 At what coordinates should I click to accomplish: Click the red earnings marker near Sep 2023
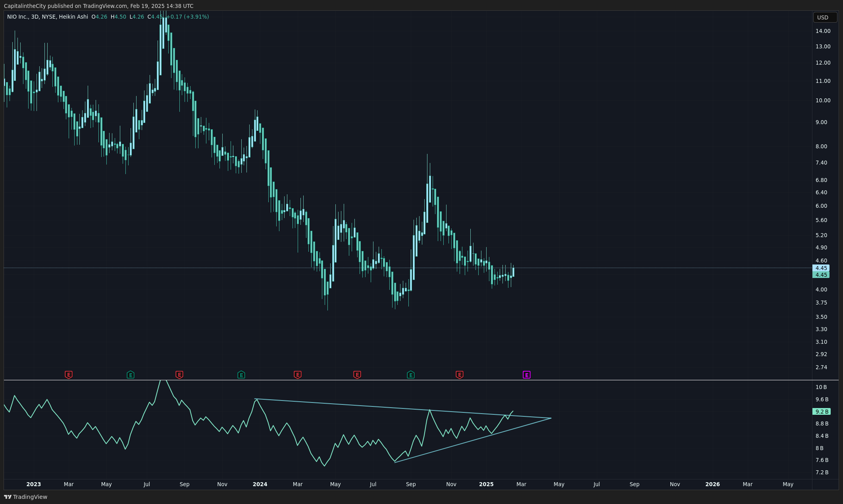179,375
